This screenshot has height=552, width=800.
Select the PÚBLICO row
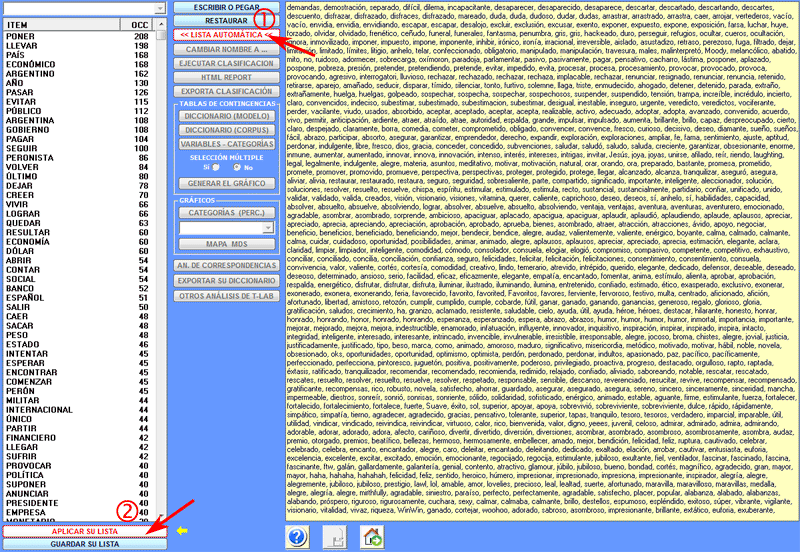(79, 111)
